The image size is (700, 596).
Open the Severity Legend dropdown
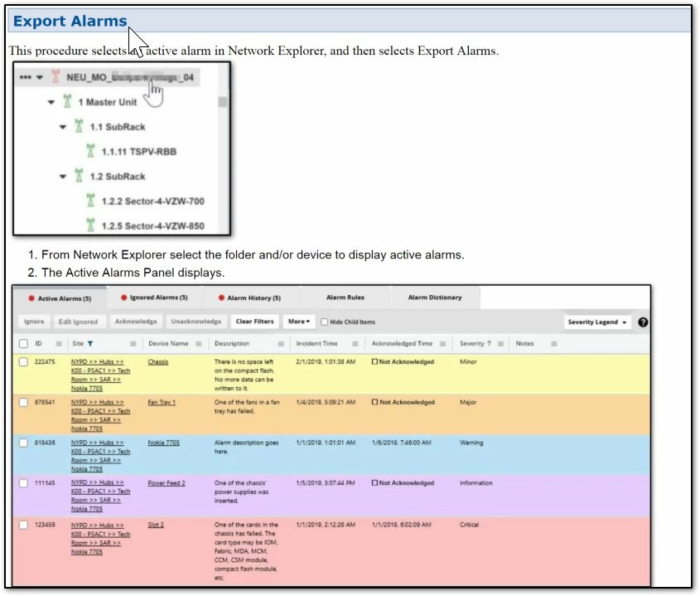tap(597, 322)
